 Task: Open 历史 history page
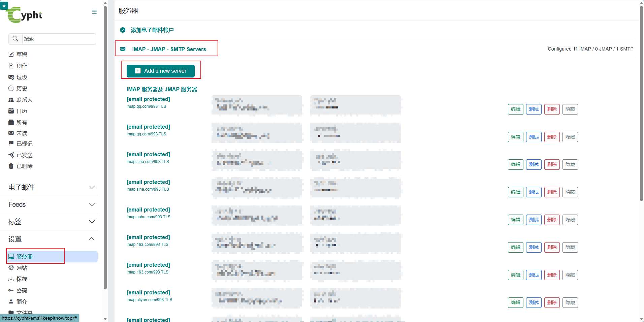[22, 89]
